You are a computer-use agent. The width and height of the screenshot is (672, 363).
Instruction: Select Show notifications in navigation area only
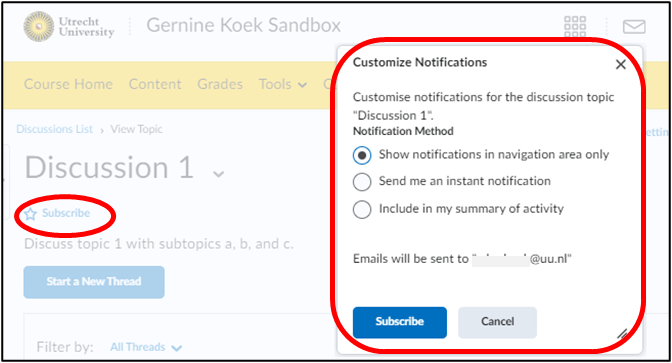[x=362, y=155]
